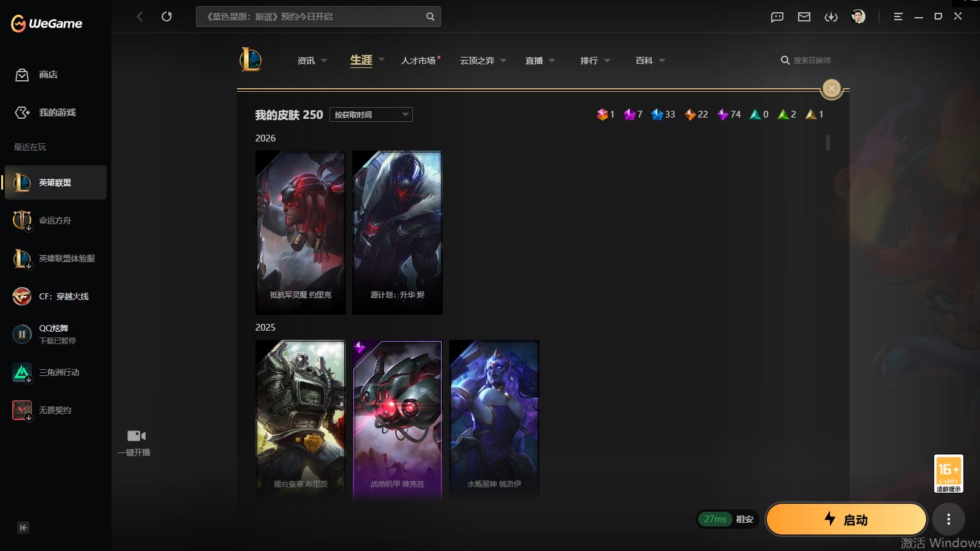Collapse the left sidebar
Viewport: 980px width, 551px height.
point(23,528)
